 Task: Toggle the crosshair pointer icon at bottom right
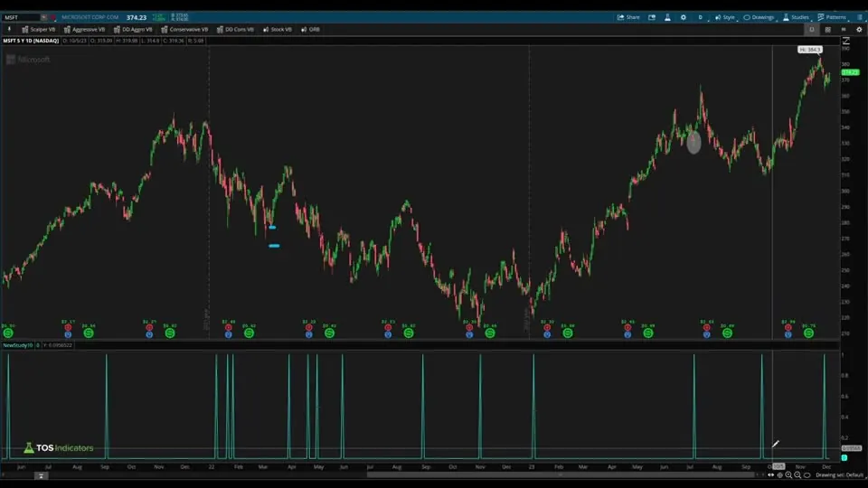tap(780, 475)
